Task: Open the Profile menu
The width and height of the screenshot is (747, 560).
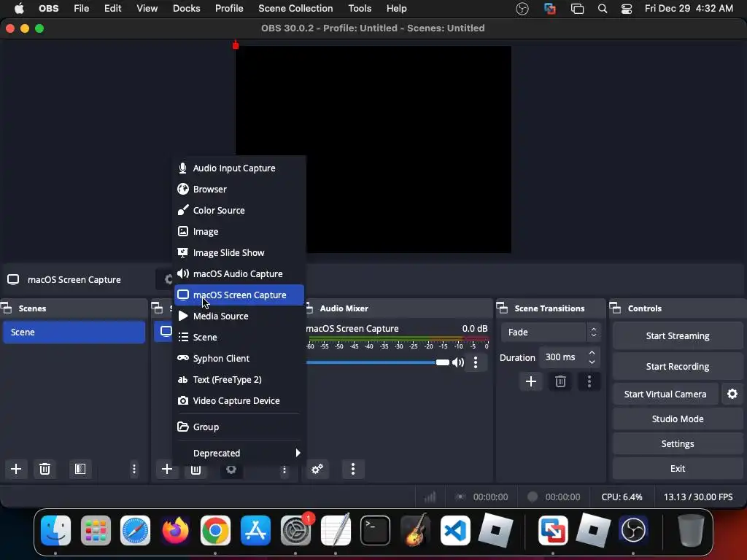Action: coord(229,9)
